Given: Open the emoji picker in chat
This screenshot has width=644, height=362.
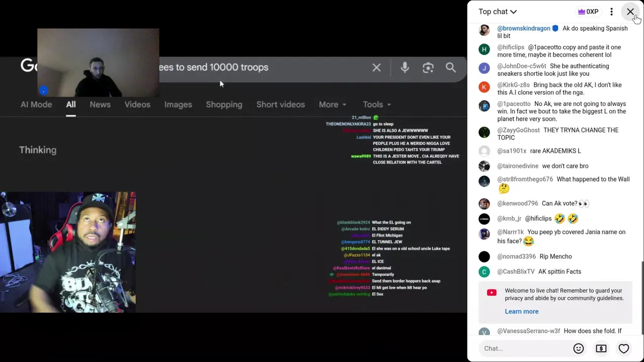Looking at the screenshot, I should coord(579,348).
